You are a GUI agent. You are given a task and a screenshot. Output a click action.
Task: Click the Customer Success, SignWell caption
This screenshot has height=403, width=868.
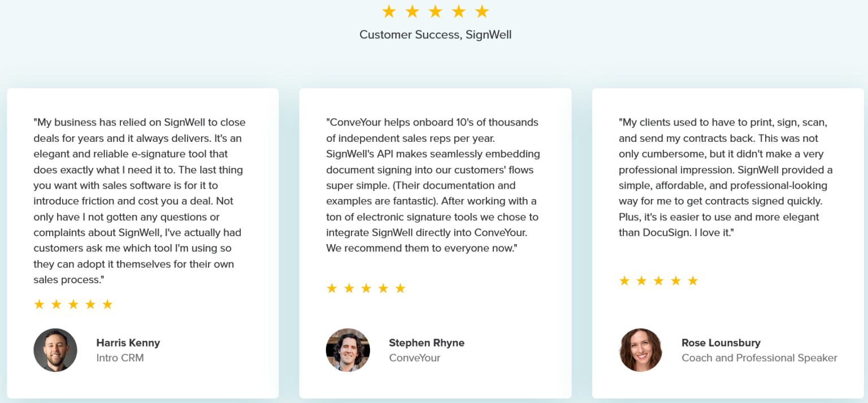(435, 34)
